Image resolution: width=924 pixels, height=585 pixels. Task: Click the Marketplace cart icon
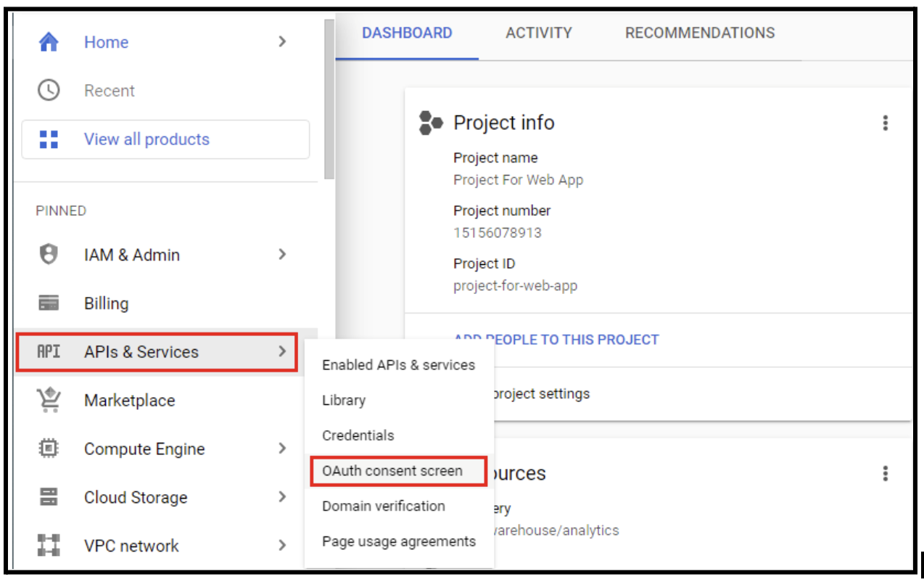pos(48,400)
